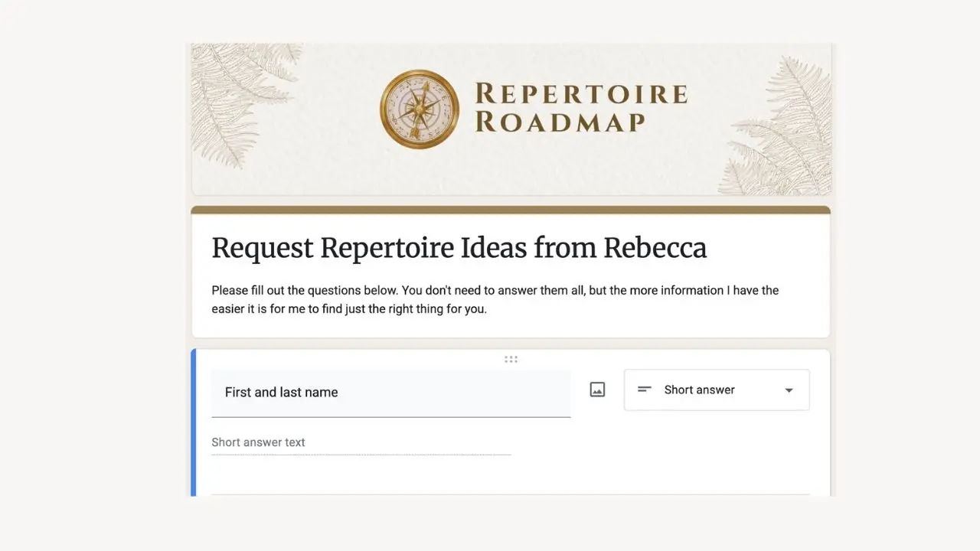Click the compass logo in the banner
This screenshot has height=551, width=980.
419,109
